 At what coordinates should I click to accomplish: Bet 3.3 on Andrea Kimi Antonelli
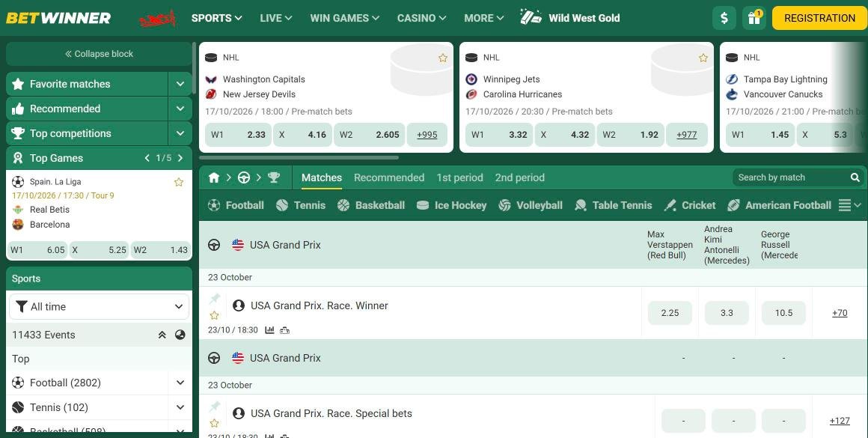[727, 313]
